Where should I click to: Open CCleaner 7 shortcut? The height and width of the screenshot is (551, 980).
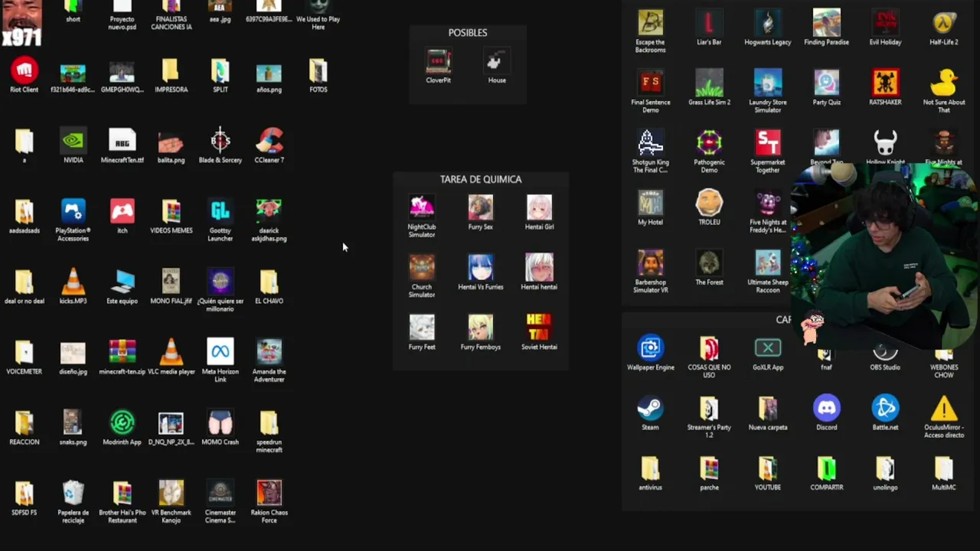coord(269,142)
